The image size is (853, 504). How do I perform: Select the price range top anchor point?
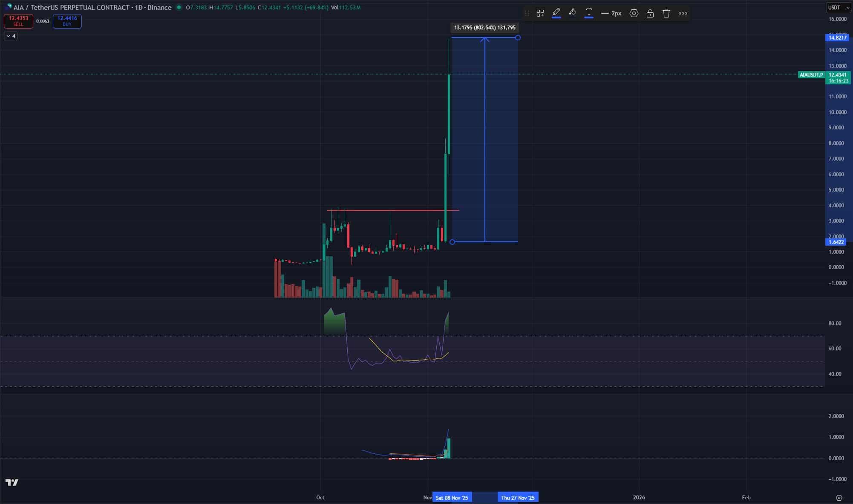pos(518,38)
